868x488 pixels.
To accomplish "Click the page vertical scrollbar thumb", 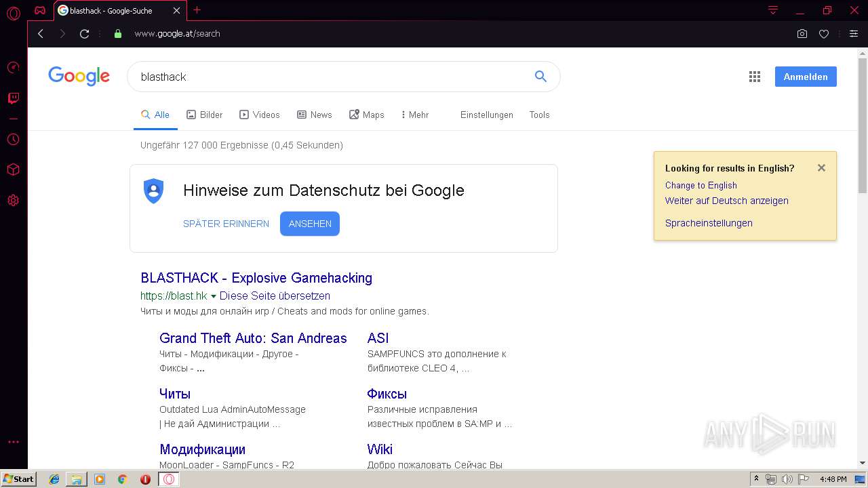I will pyautogui.click(x=863, y=126).
